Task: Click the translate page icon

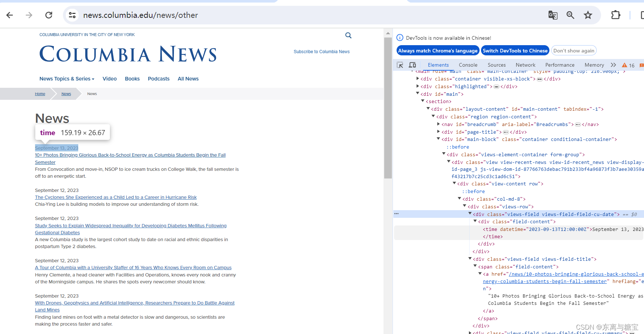Action: 553,15
